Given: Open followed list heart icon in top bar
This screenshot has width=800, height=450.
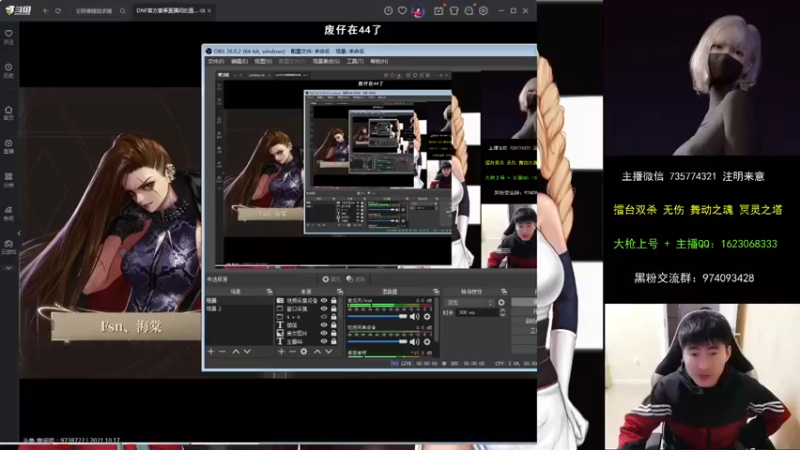Looking at the screenshot, I should click(x=403, y=11).
